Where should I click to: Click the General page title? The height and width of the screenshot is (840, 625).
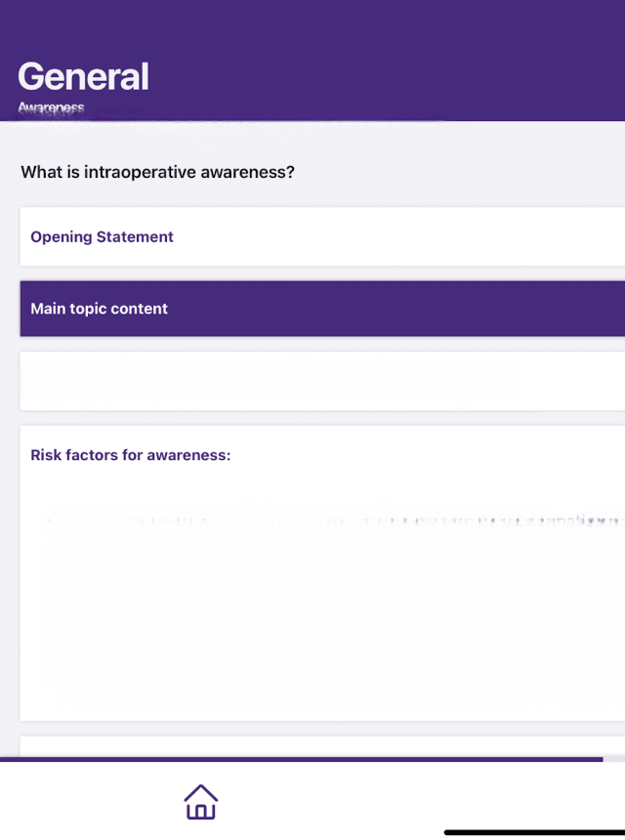pos(83,76)
